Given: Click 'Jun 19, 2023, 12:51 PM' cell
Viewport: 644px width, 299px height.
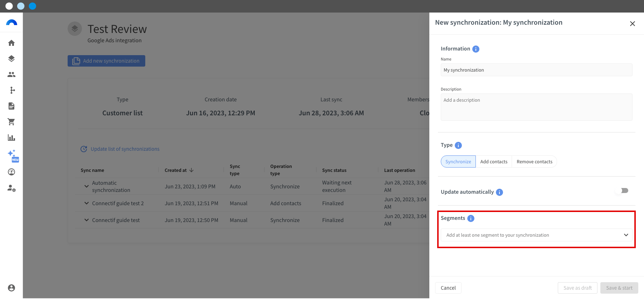Looking at the screenshot, I should click(191, 203).
